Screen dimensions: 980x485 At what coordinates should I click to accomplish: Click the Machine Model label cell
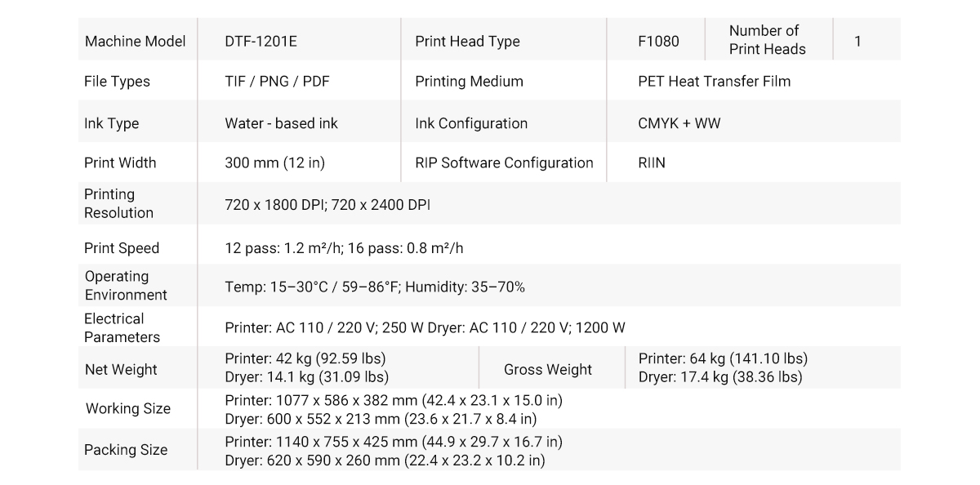(135, 41)
